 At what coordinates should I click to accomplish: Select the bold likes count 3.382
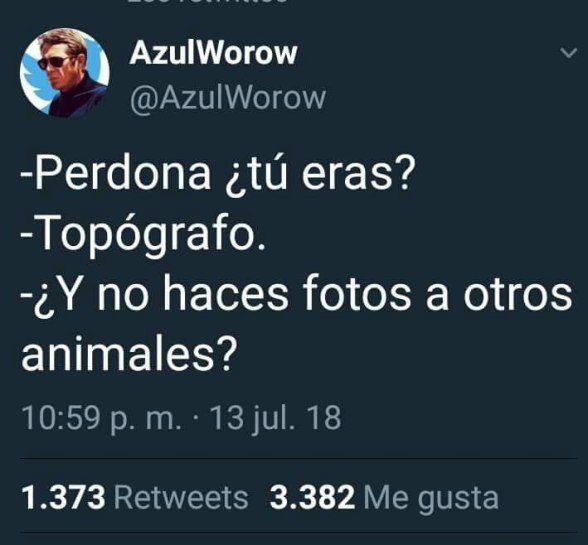(312, 498)
